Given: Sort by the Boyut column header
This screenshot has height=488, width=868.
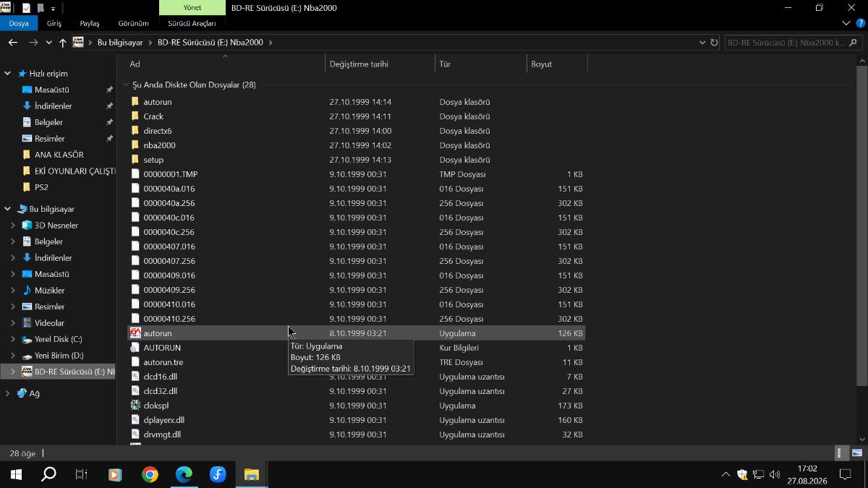Looking at the screenshot, I should pos(557,64).
